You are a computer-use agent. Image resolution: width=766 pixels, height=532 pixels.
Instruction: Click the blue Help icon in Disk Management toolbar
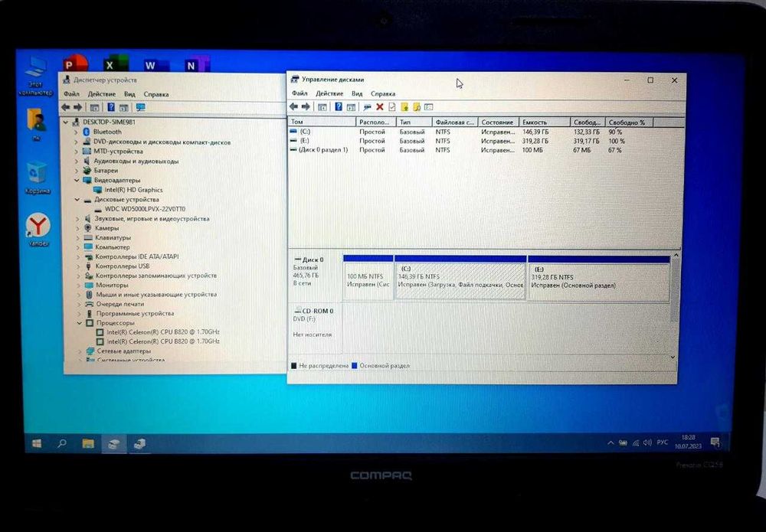(338, 107)
